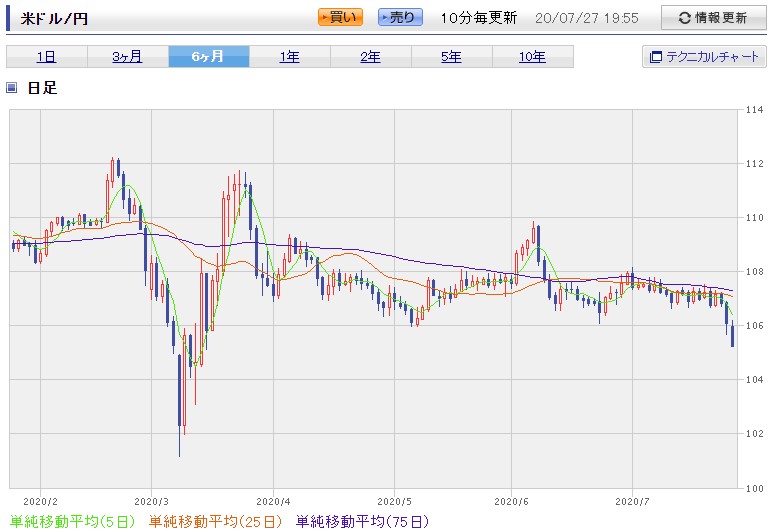This screenshot has width=773, height=531.
Task: Switch to the 3ヶ月 period tab
Action: [x=128, y=57]
